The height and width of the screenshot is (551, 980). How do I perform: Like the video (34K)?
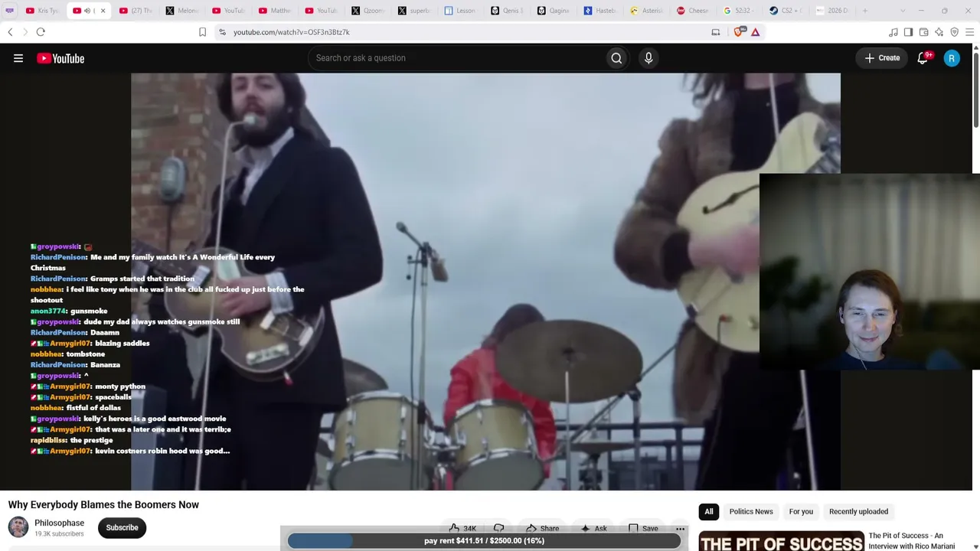point(462,528)
